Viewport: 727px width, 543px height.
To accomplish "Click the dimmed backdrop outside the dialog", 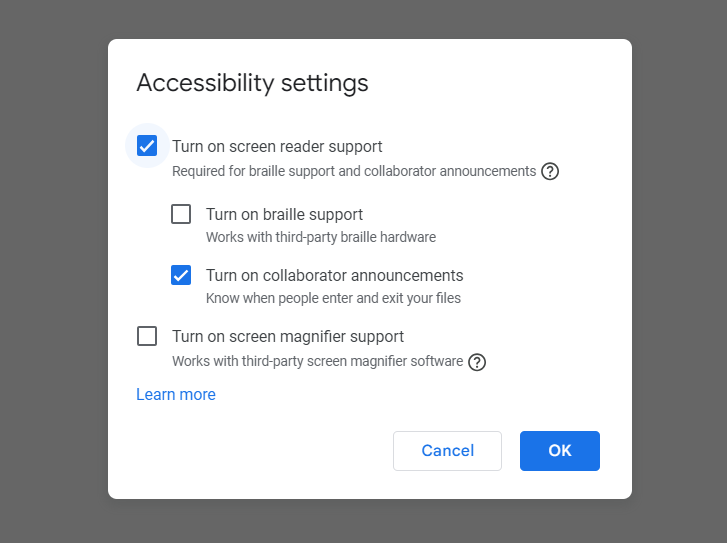I will pos(52,270).
